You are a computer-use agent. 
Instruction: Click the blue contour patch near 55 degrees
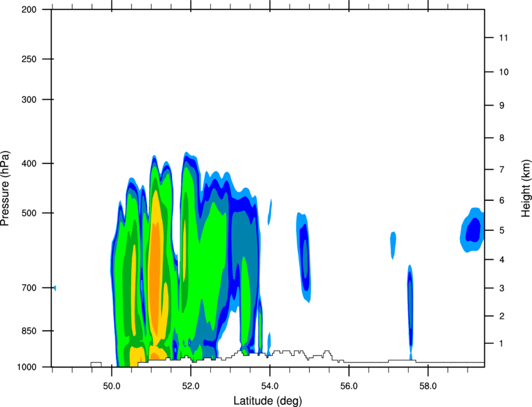304,257
